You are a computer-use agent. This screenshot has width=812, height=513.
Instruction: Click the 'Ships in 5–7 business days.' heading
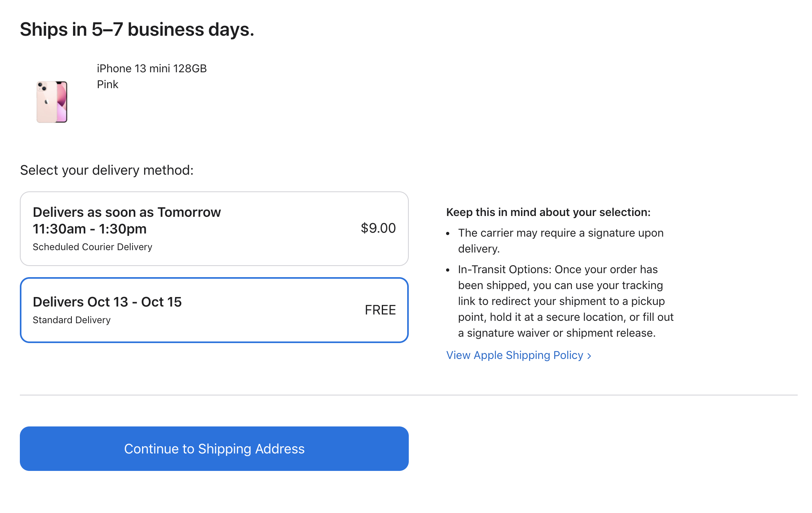pos(137,30)
